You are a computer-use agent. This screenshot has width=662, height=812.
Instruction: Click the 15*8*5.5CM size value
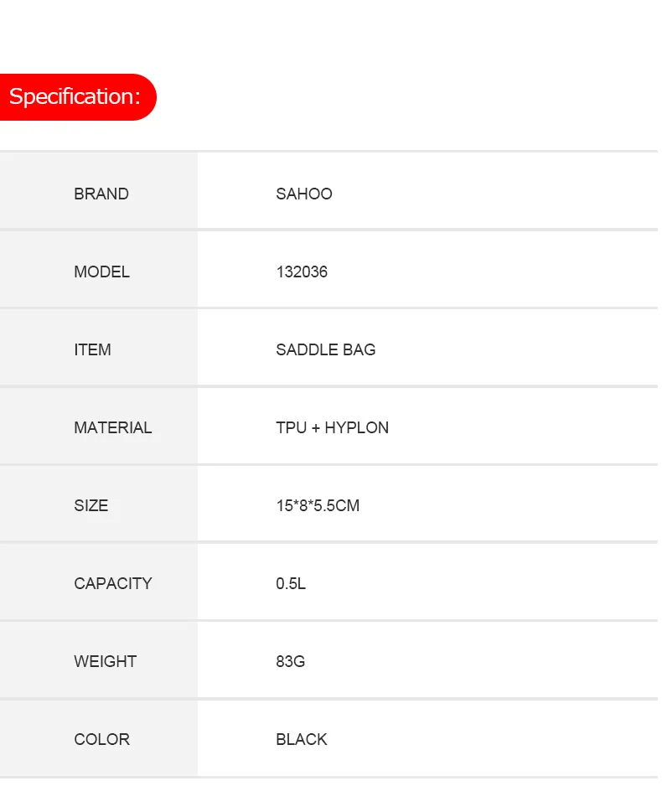pos(318,505)
